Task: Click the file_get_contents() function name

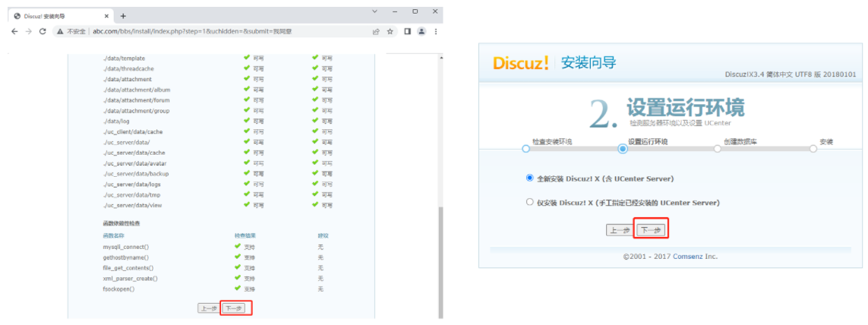Action: click(128, 268)
